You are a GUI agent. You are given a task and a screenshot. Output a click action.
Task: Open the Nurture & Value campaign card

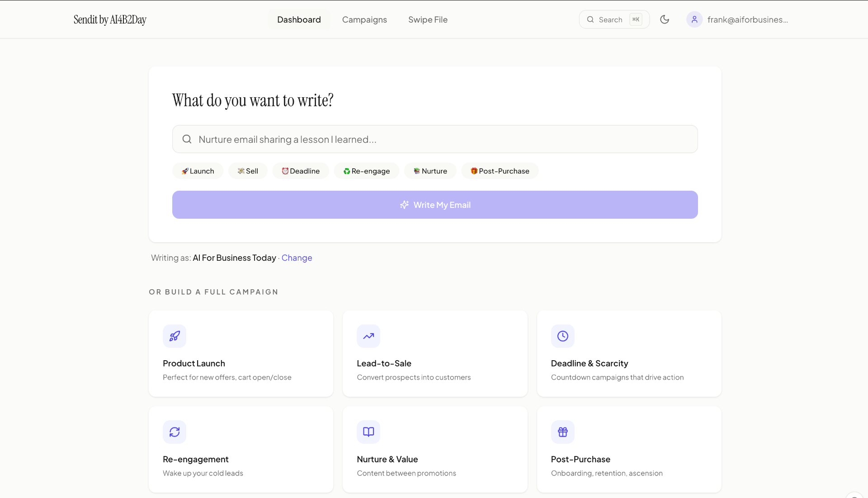[435, 449]
